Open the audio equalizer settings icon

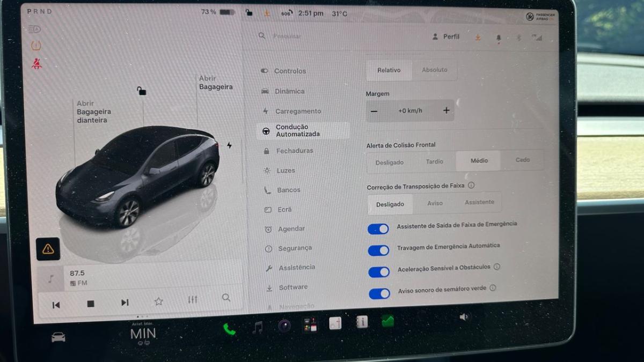[193, 300]
